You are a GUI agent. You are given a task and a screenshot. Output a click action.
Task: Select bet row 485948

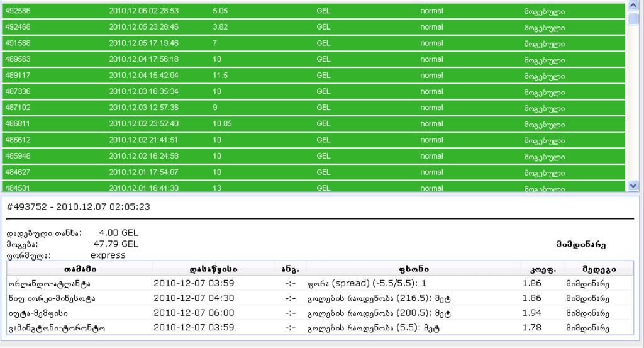click(313, 156)
